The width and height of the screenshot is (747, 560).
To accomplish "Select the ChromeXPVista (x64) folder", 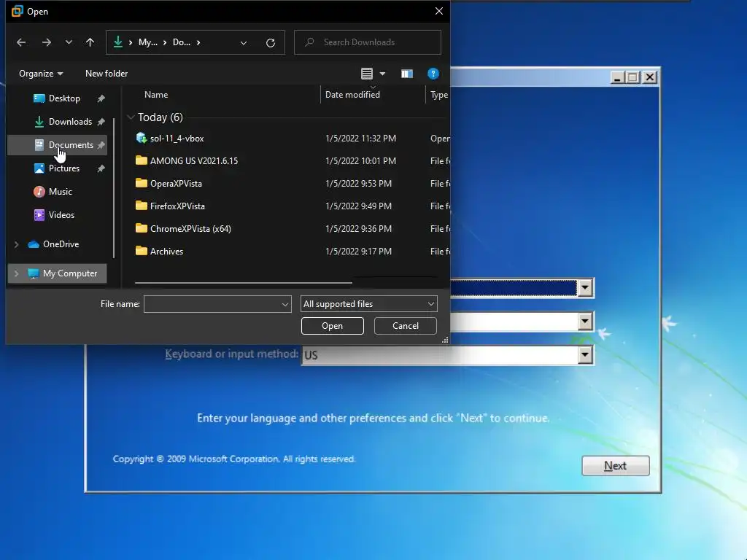I will coord(190,228).
